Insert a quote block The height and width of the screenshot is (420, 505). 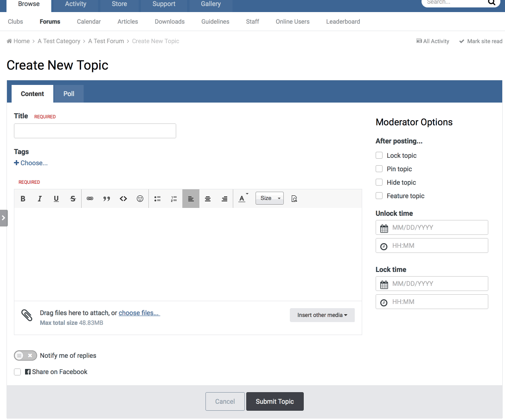pyautogui.click(x=107, y=199)
